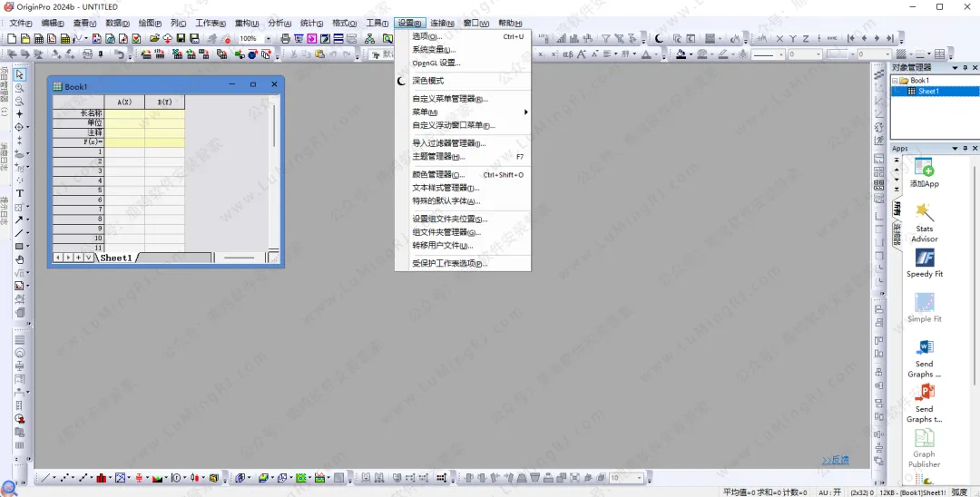Open the 选项 (Options) menu entry
980x497 pixels.
pos(426,37)
